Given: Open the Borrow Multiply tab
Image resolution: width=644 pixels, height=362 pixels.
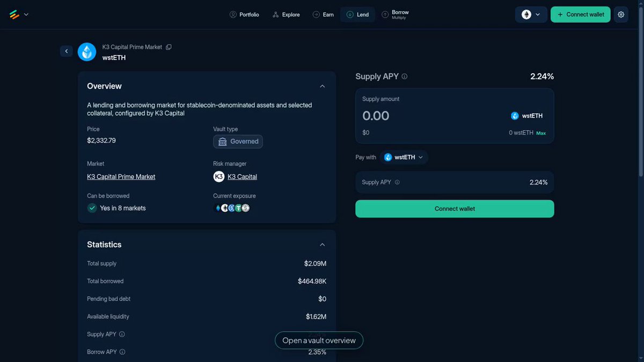Looking at the screenshot, I should click(396, 14).
